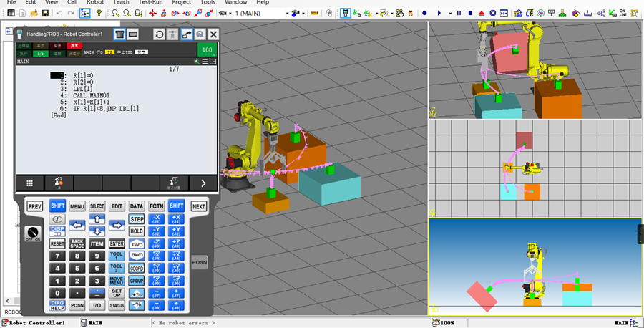
Task: Click the PREV key on pendant
Action: click(x=35, y=207)
